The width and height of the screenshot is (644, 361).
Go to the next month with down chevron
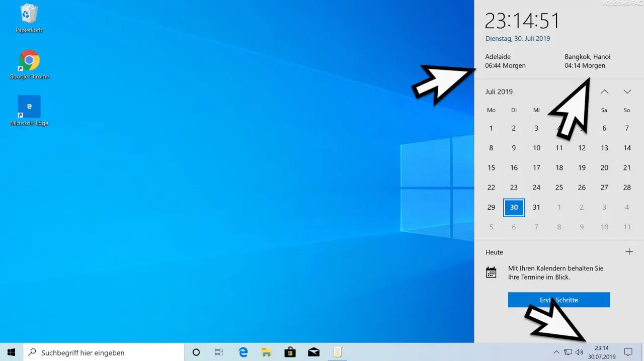pos(627,92)
